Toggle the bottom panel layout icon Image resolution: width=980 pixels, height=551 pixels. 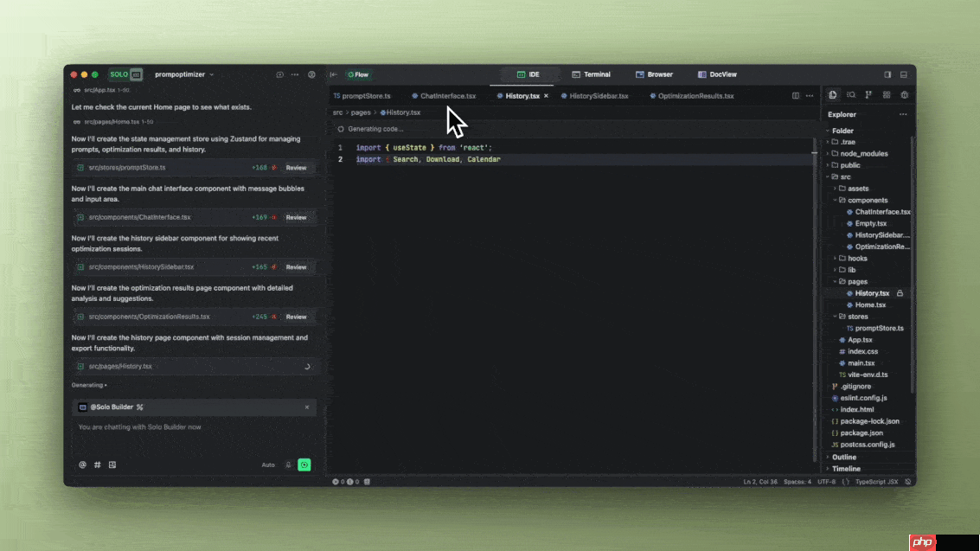point(904,74)
